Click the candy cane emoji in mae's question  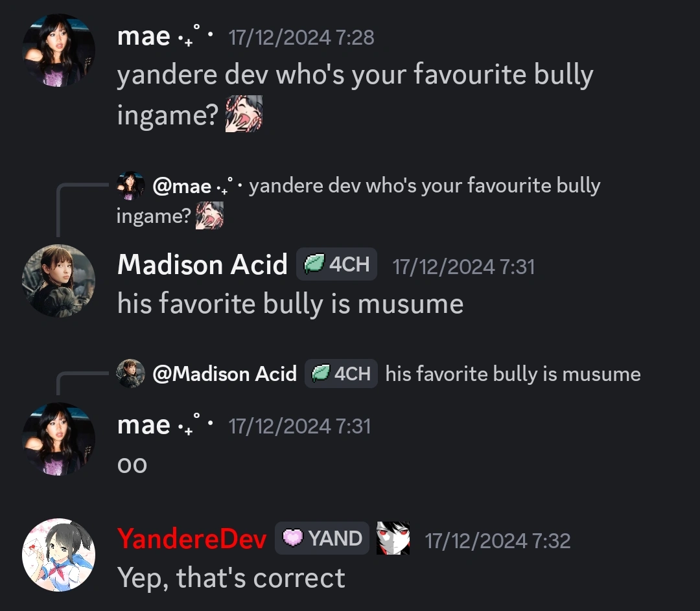244,114
